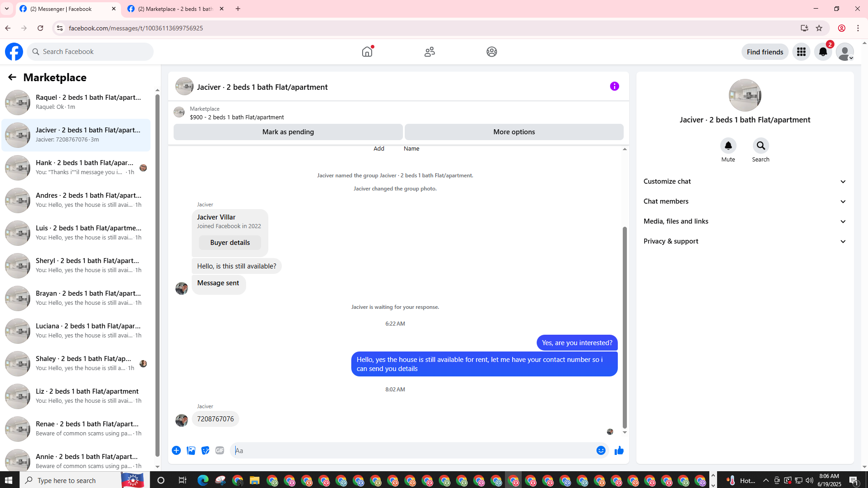The width and height of the screenshot is (868, 488).
Task: View site information icon in address bar
Action: 59,28
